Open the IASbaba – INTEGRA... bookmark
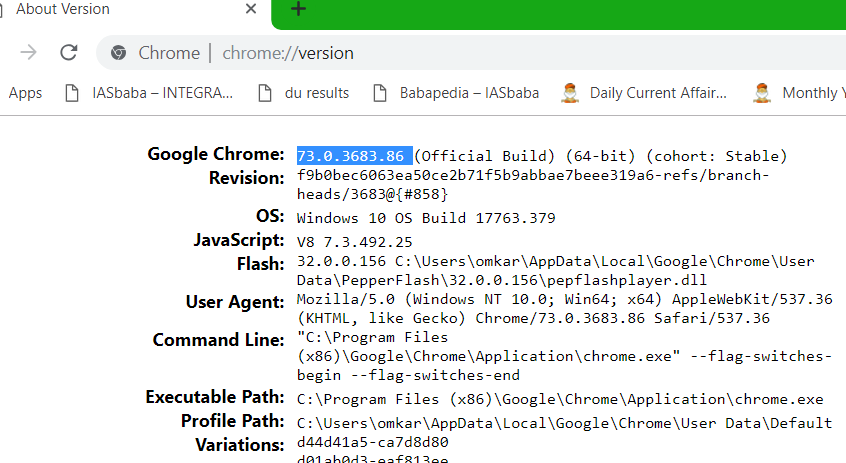The height and width of the screenshot is (463, 846). click(x=149, y=93)
